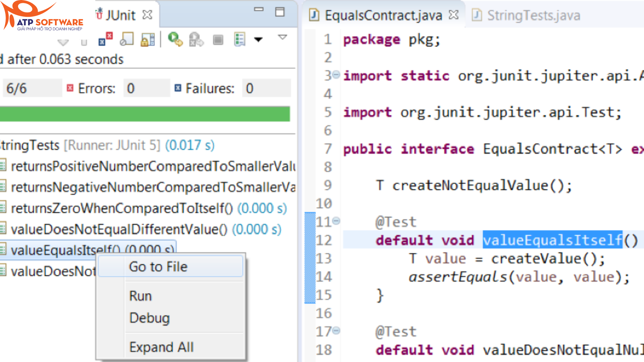The height and width of the screenshot is (362, 644).
Task: Click Rerun Test Failures First icon
Action: (x=196, y=40)
